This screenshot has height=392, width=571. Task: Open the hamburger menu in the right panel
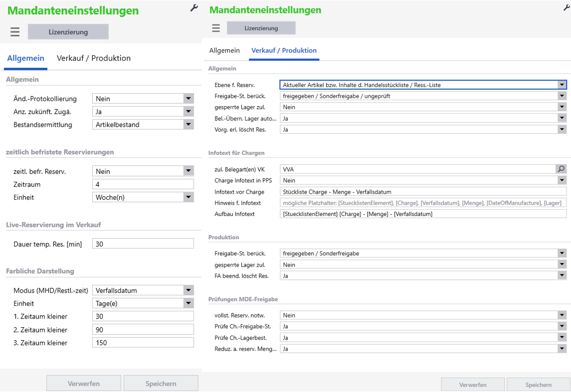[216, 28]
